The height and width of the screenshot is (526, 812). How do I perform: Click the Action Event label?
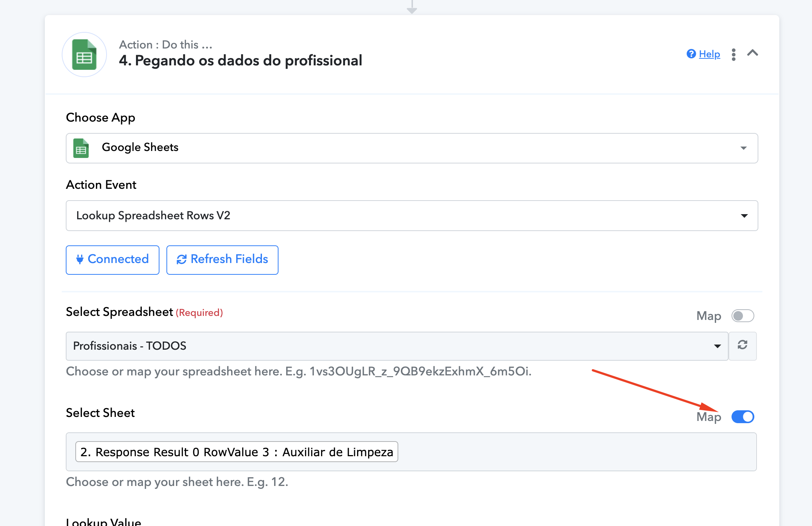(101, 185)
